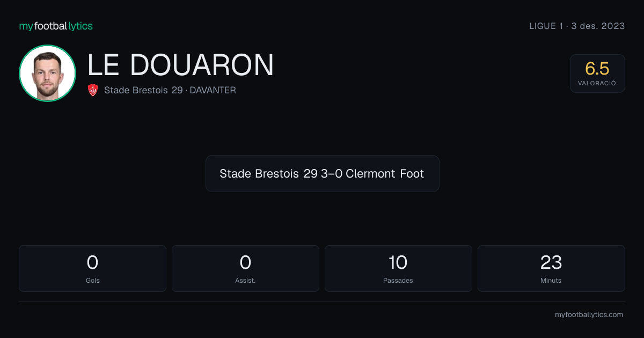Select the Gols stat card
Viewport: 644px width, 338px height.
point(92,268)
